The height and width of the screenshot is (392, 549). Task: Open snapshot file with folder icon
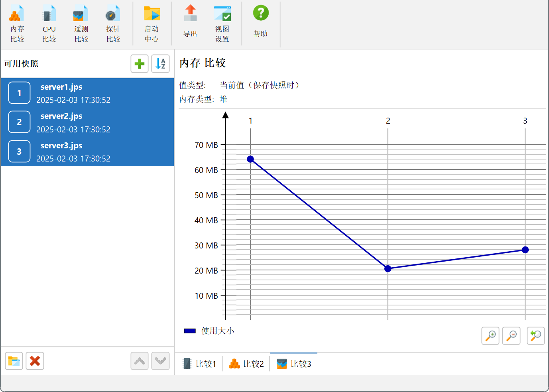click(14, 361)
